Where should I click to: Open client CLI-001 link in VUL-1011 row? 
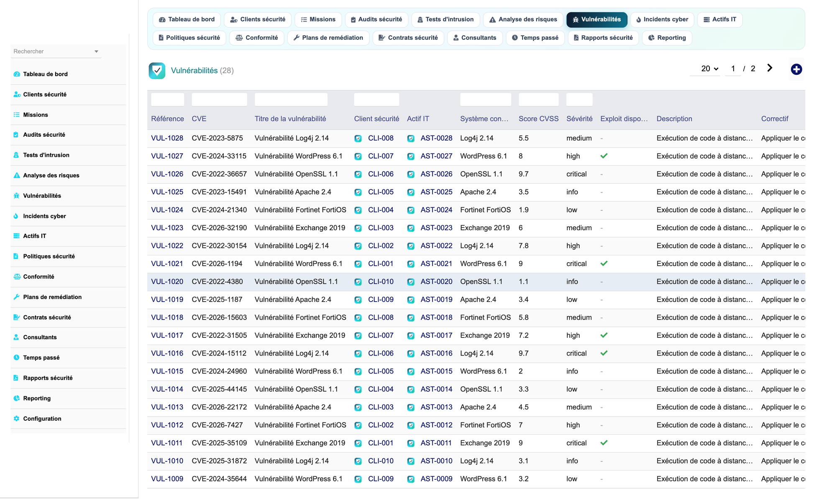tap(381, 443)
